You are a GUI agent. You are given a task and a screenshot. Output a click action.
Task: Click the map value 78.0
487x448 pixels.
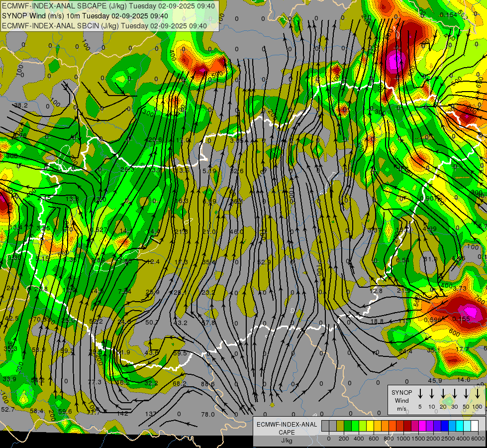coord(208,415)
